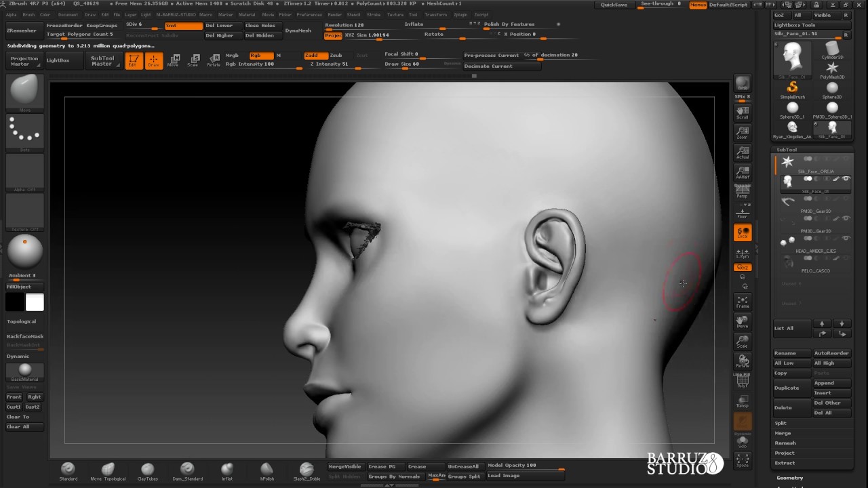This screenshot has width=868, height=488.
Task: Select the Slash2_Doble brush
Action: [x=307, y=472]
